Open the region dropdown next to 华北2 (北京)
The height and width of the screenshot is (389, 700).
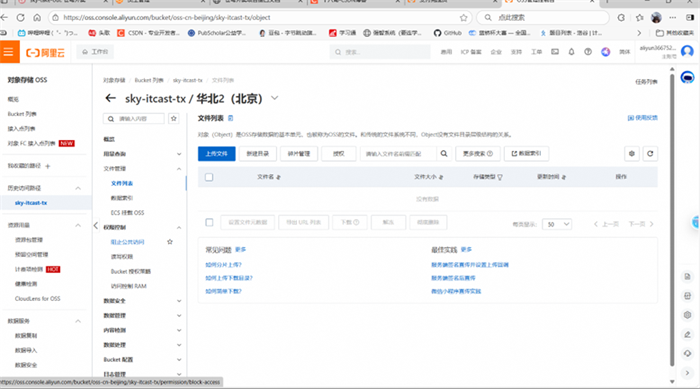(275, 98)
